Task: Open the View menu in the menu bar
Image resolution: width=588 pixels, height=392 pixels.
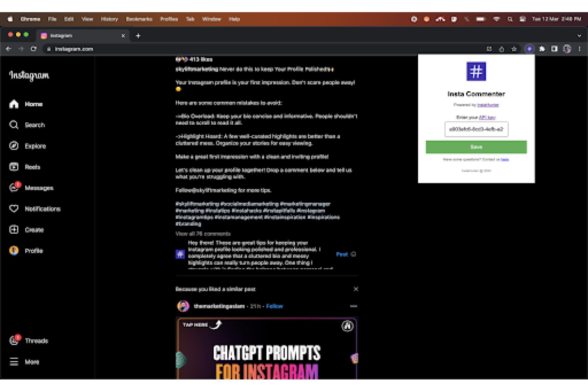Action: tap(87, 19)
